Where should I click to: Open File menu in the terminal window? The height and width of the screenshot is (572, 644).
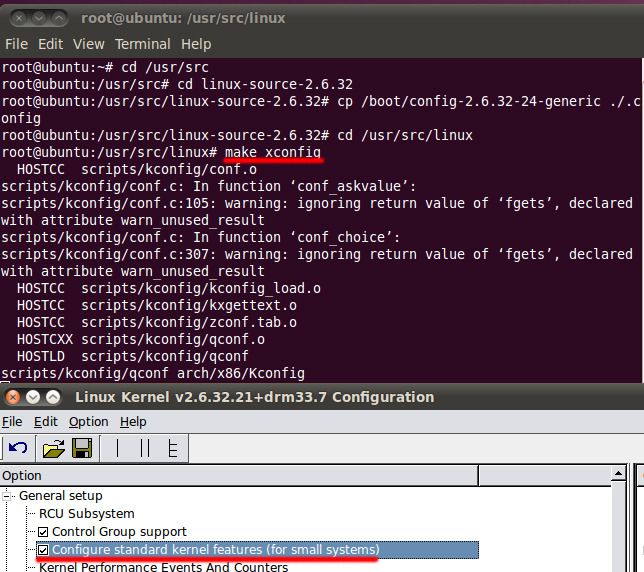[x=16, y=44]
